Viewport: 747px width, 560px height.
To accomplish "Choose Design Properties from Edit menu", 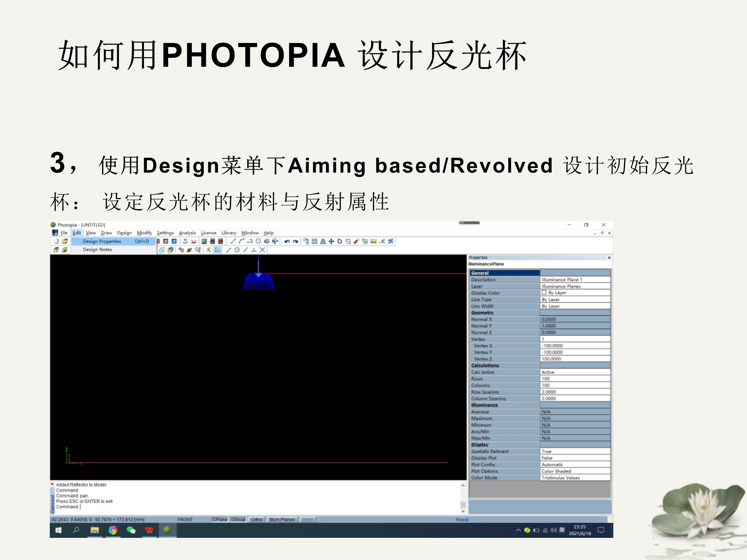I will click(x=102, y=241).
